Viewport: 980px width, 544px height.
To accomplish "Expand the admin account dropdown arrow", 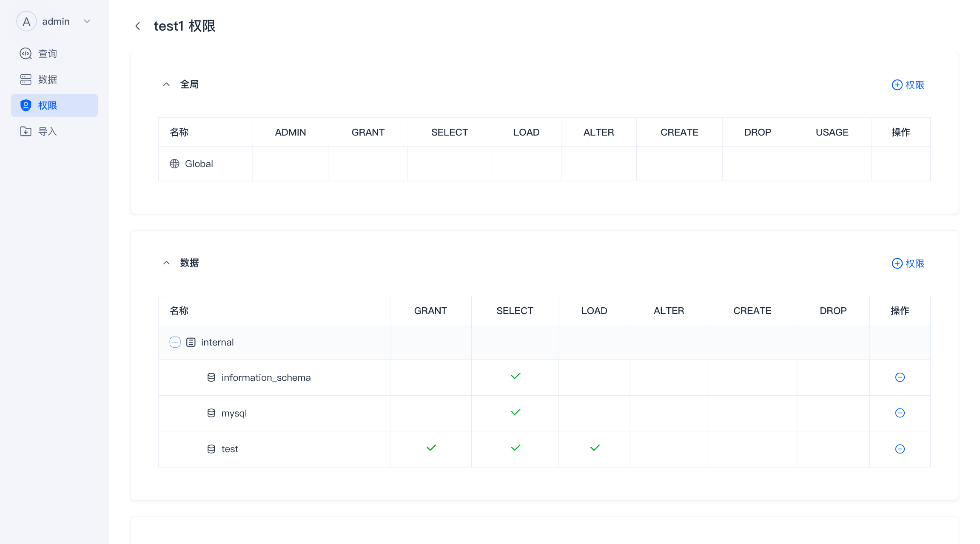I will click(x=87, y=21).
